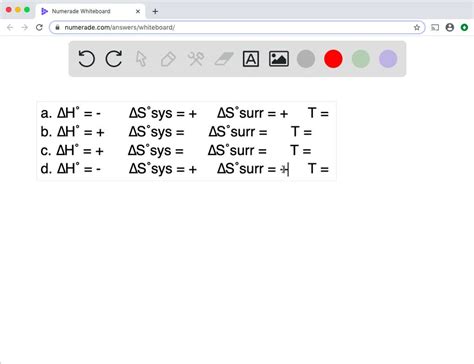Switch to Numerade Whiteboard tab
The image size is (474, 364).
coord(90,11)
